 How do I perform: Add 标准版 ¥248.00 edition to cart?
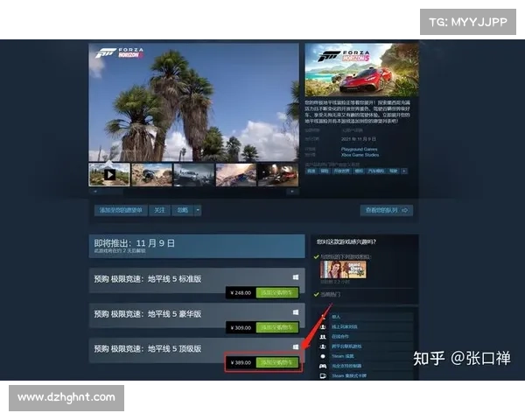coord(276,293)
